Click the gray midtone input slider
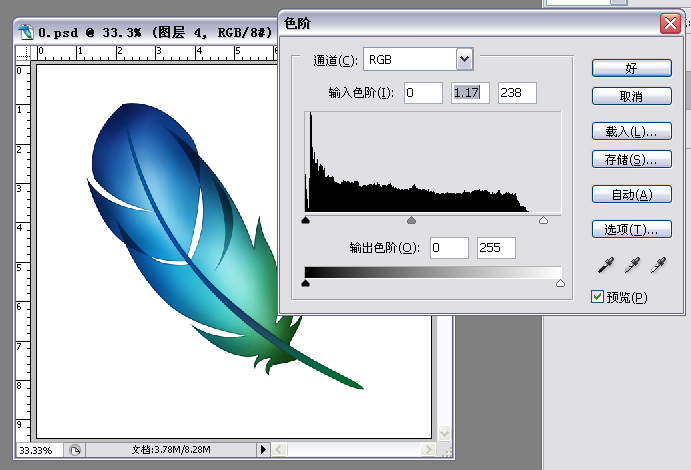Viewport: 691px width, 470px height. pyautogui.click(x=411, y=220)
